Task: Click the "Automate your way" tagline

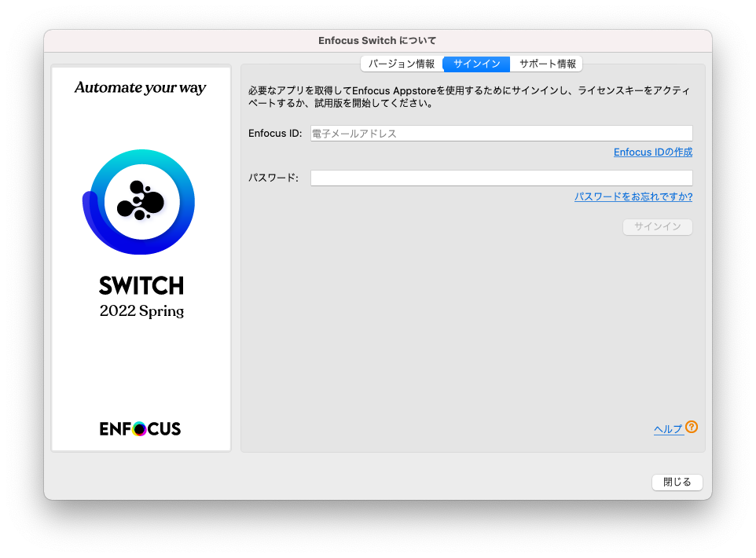Action: tap(141, 88)
